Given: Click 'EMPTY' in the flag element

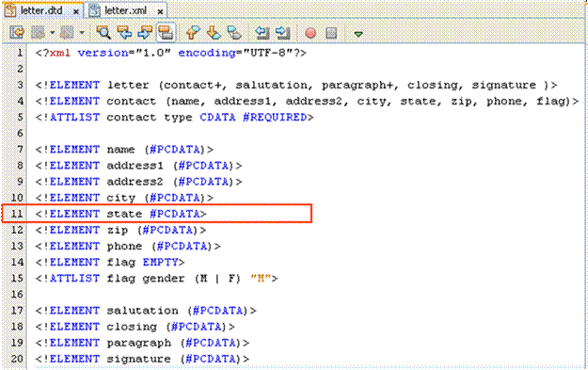Looking at the screenshot, I should click(160, 262).
